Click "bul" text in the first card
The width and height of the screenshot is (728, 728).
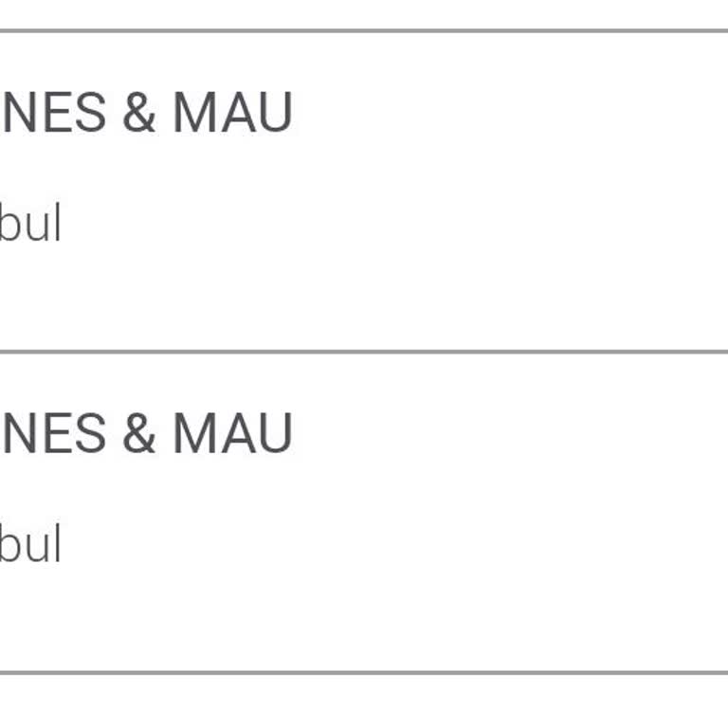point(30,224)
